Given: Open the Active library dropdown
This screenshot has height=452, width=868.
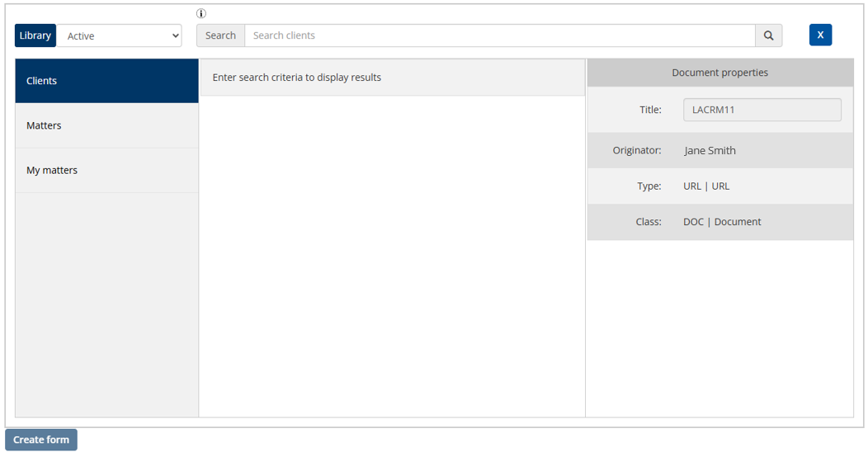Looking at the screenshot, I should coord(119,35).
